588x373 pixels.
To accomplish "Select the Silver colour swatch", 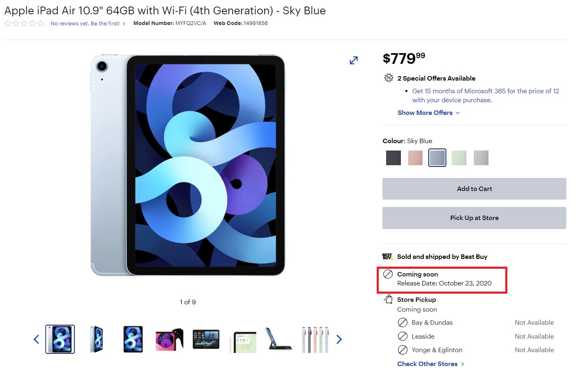I will [481, 158].
